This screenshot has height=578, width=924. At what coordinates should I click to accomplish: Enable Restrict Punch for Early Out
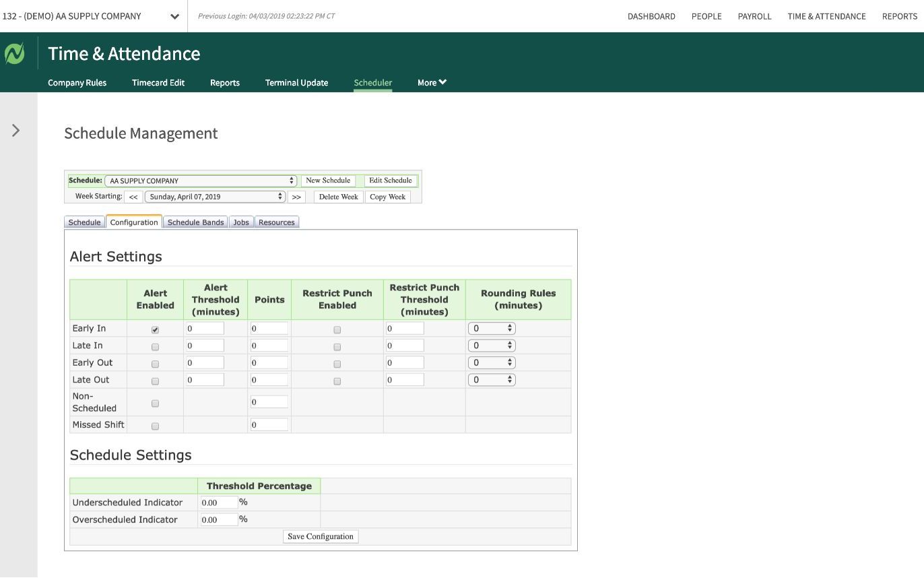337,364
